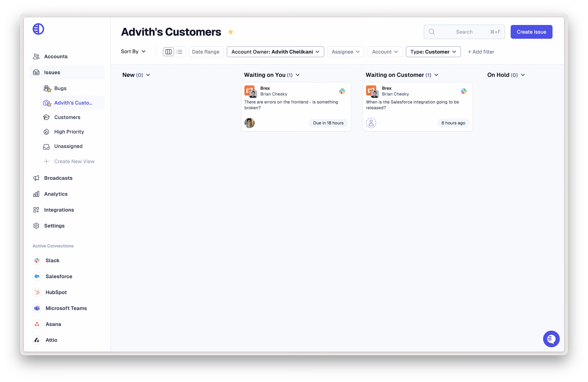The width and height of the screenshot is (588, 382).
Task: Focus the Search input field
Action: click(464, 32)
